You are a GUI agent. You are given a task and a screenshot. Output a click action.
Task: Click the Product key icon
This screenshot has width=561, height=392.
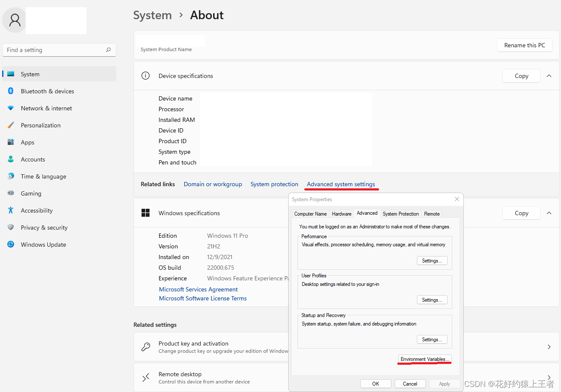pos(145,347)
